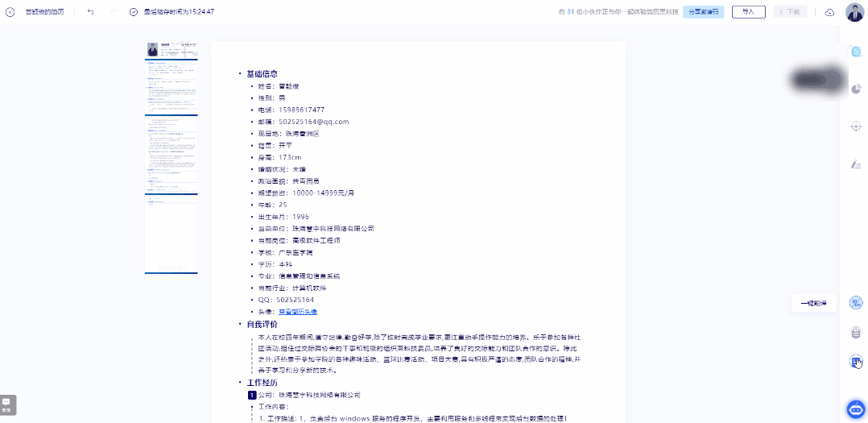The width and height of the screenshot is (868, 423).
Task: Click the 导入 import button
Action: 749,11
